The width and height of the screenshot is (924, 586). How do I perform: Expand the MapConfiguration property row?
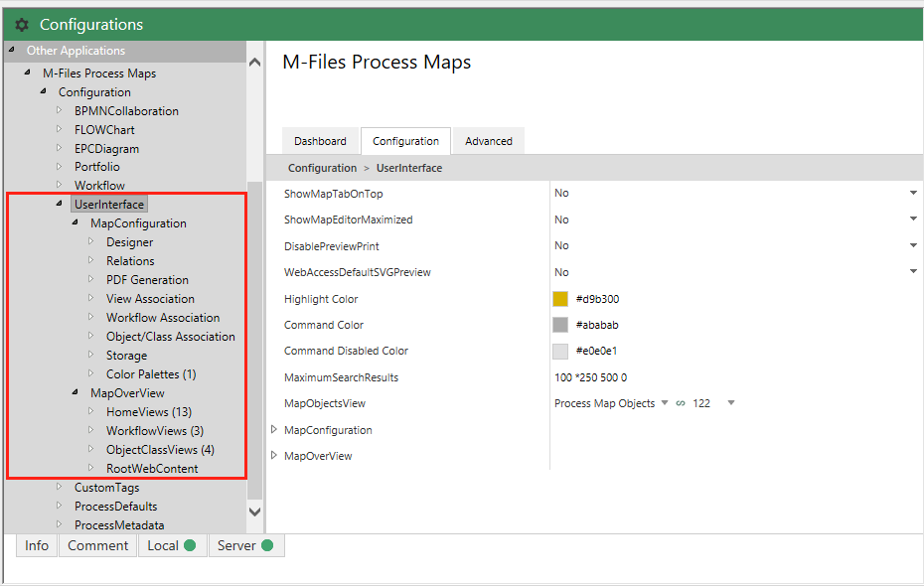click(275, 430)
